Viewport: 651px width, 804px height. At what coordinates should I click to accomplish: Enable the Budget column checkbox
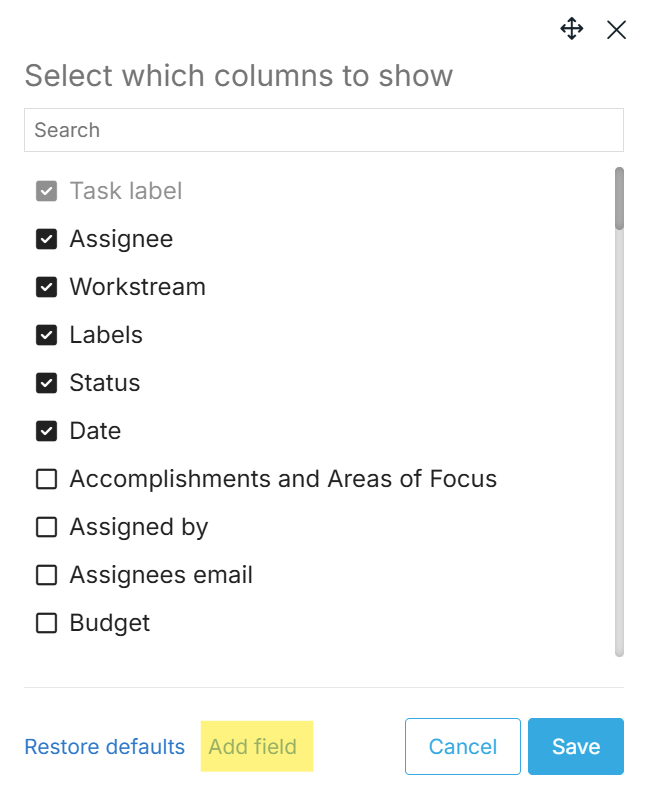[x=46, y=623]
